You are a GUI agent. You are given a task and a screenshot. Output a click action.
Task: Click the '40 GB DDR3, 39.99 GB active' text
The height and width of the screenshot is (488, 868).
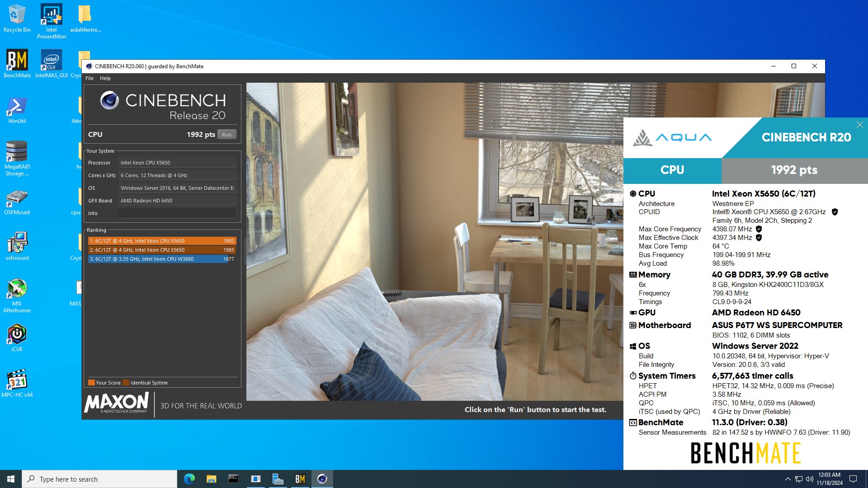pos(770,275)
